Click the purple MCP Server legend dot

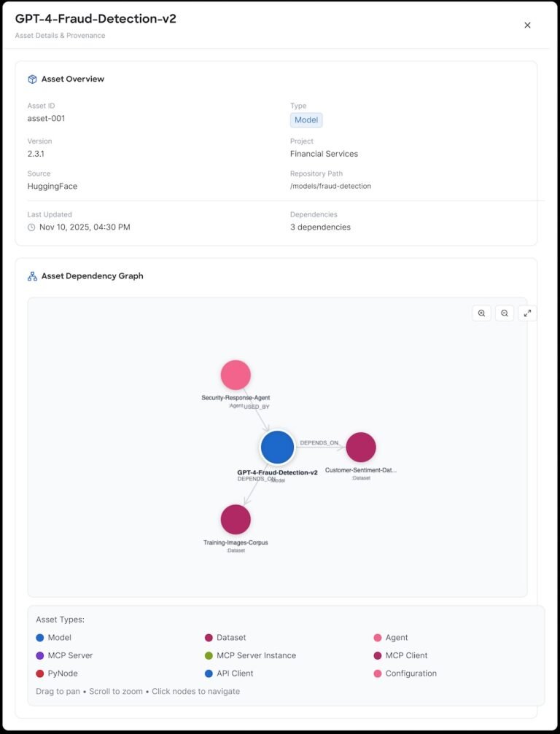pyautogui.click(x=40, y=655)
